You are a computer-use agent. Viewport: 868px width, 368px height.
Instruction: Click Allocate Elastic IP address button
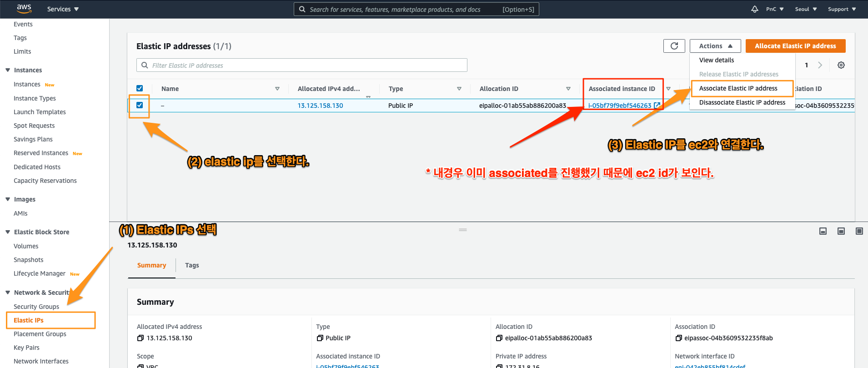[795, 46]
